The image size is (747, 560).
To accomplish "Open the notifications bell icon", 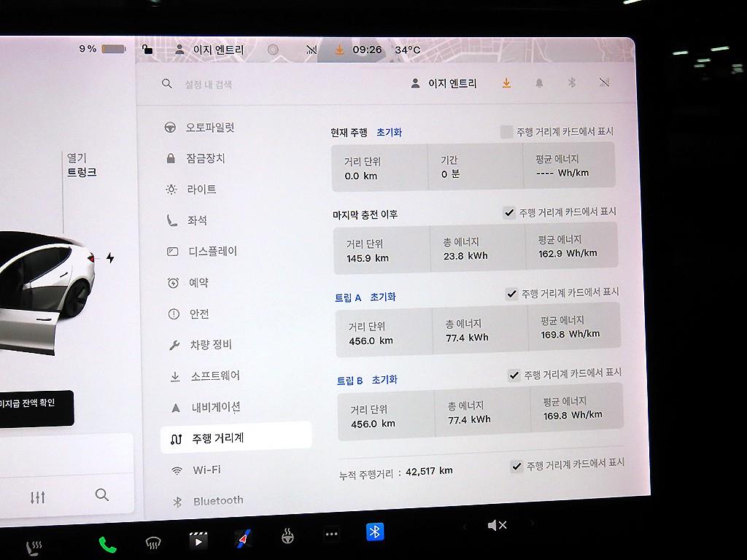I will click(x=539, y=83).
